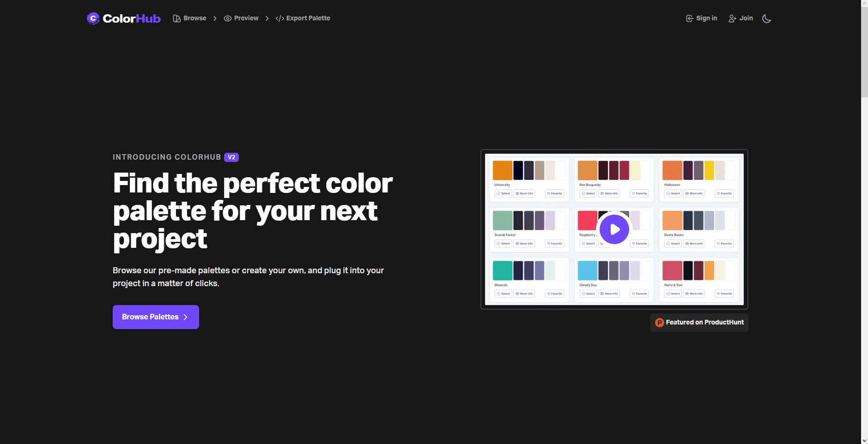Click the University palette orange swatch
This screenshot has height=444, width=868.
(x=503, y=170)
